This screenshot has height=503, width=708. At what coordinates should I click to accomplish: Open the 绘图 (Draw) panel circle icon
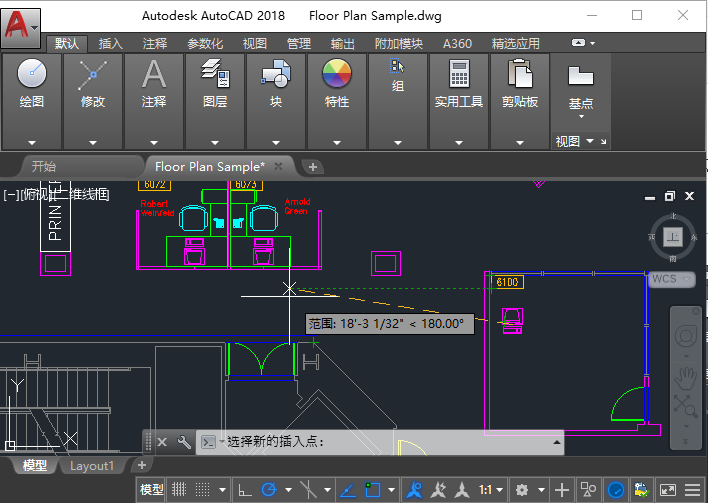point(32,73)
